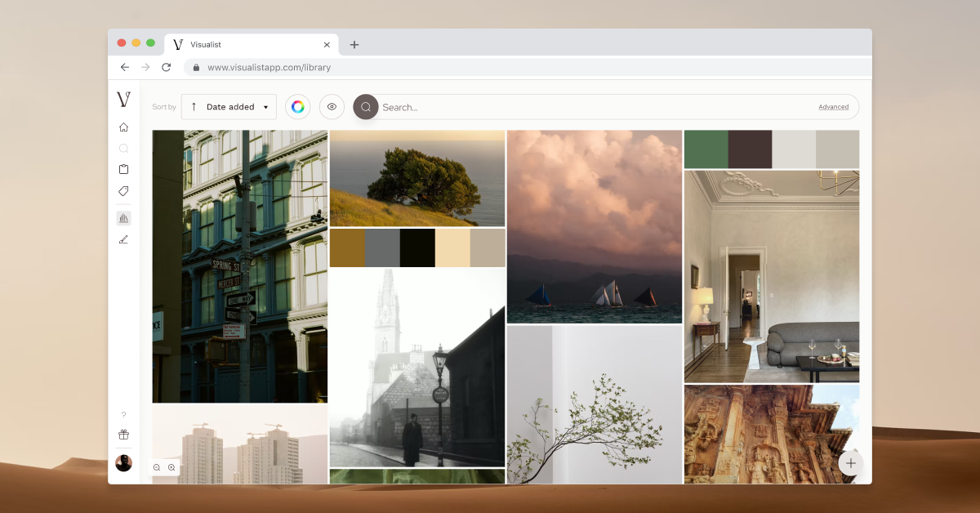
Task: Open the boards clipboard icon in sidebar
Action: (x=123, y=169)
